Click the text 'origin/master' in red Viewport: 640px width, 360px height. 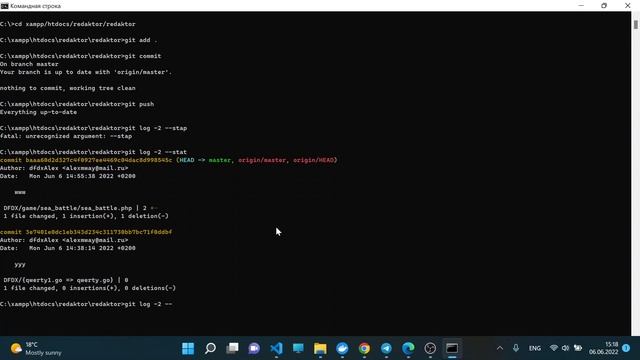[x=262, y=160]
